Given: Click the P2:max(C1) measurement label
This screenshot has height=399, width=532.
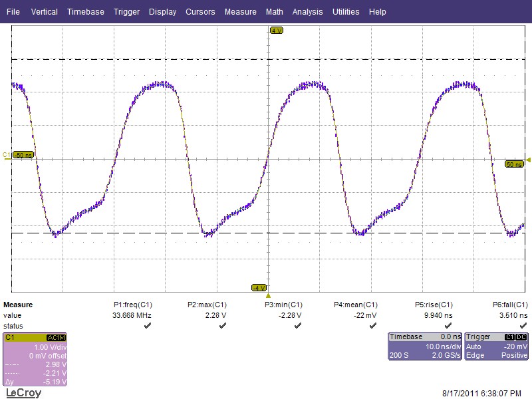Looking at the screenshot, I should 207,305.
